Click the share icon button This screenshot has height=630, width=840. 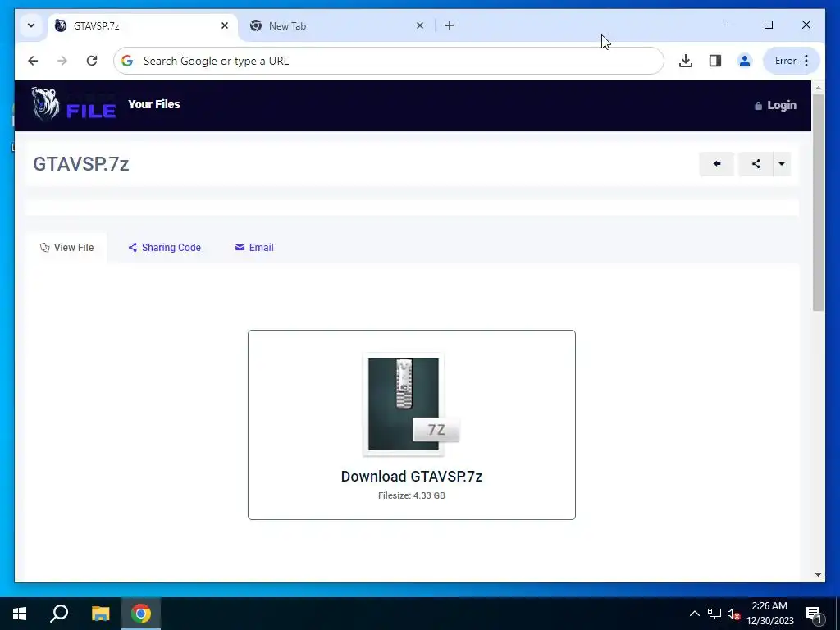point(756,164)
